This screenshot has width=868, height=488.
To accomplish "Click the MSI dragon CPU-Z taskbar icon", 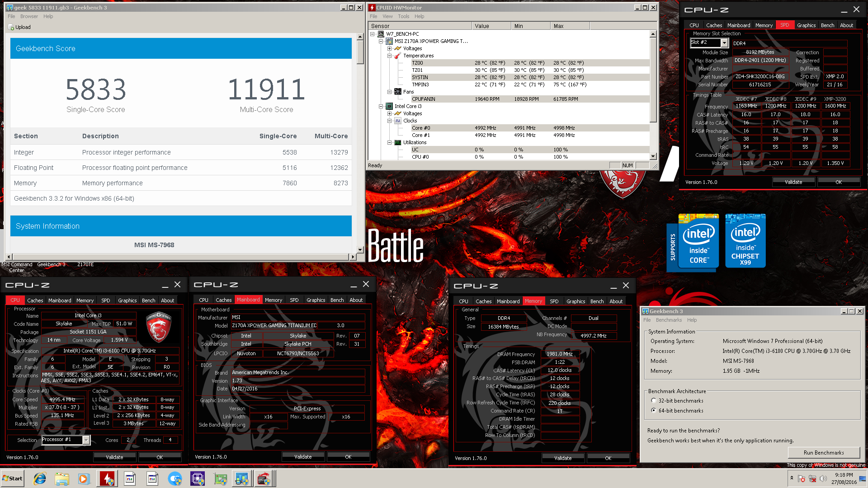I will tap(264, 479).
